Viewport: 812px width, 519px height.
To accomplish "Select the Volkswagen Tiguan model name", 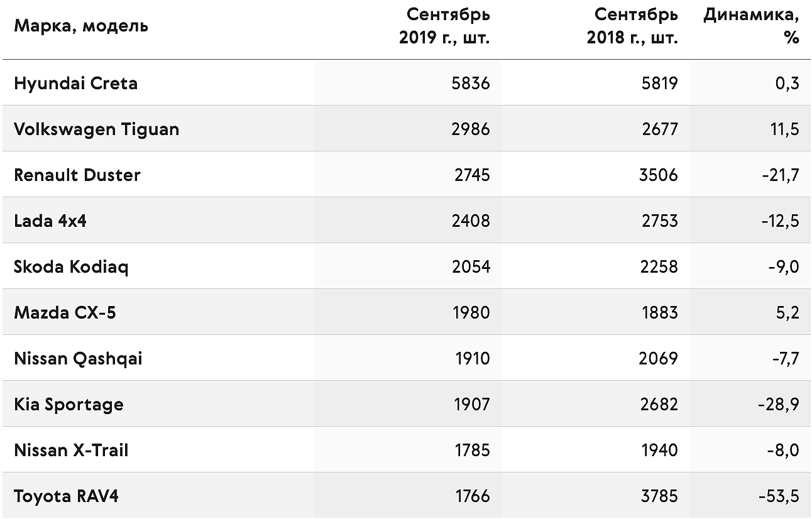I will click(97, 129).
